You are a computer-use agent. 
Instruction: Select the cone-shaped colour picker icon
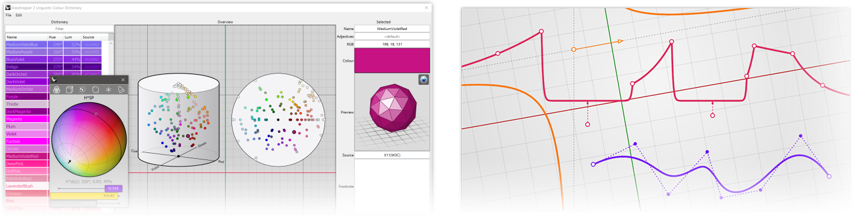pyautogui.click(x=121, y=89)
